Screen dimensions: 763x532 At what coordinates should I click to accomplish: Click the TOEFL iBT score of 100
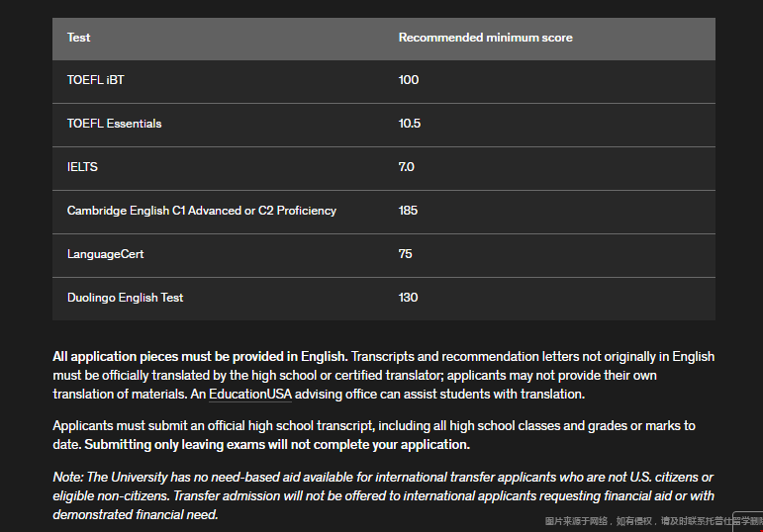[x=409, y=80]
